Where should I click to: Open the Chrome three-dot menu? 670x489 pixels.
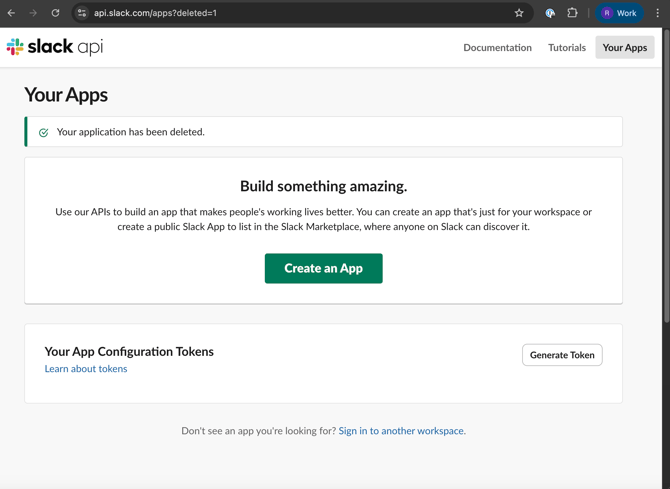tap(657, 13)
